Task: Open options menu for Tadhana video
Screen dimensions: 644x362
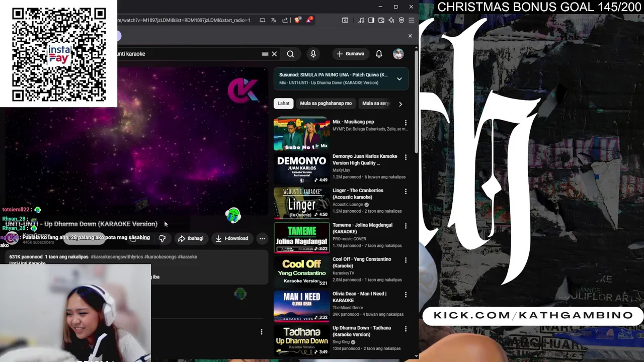Action: [x=406, y=329]
